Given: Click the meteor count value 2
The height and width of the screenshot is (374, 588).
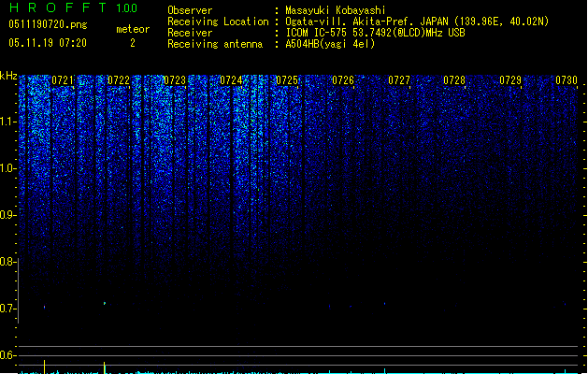Looking at the screenshot, I should coord(133,43).
